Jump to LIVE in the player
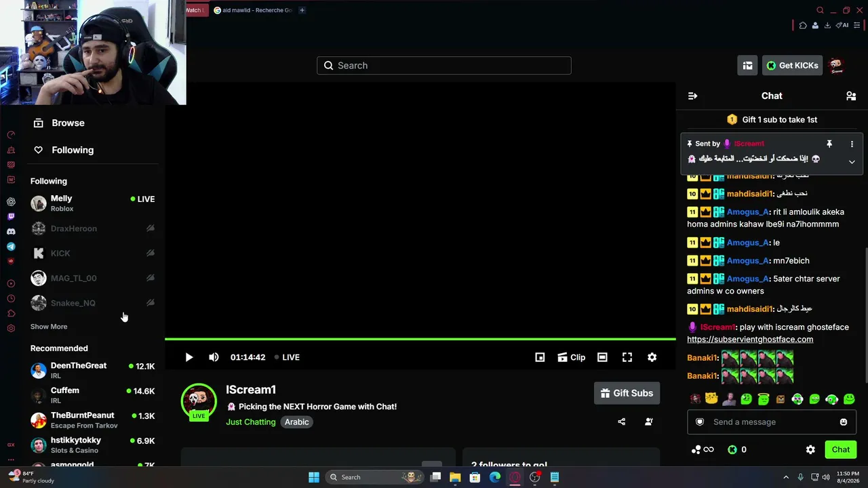 pyautogui.click(x=287, y=357)
